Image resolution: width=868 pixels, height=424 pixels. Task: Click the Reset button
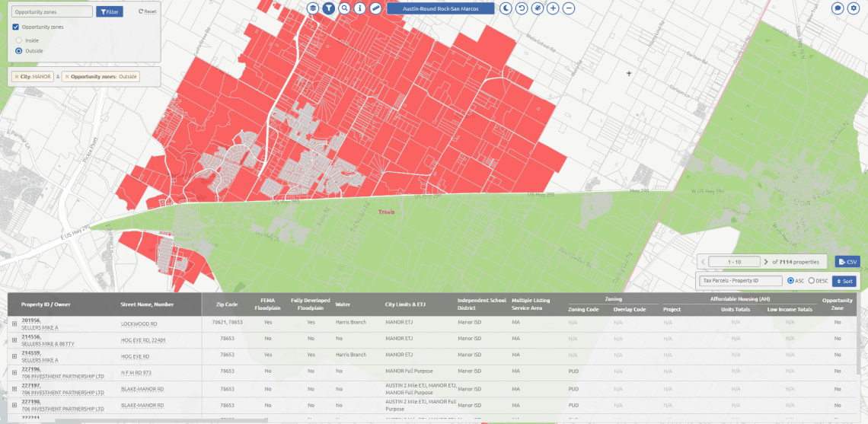pos(147,11)
